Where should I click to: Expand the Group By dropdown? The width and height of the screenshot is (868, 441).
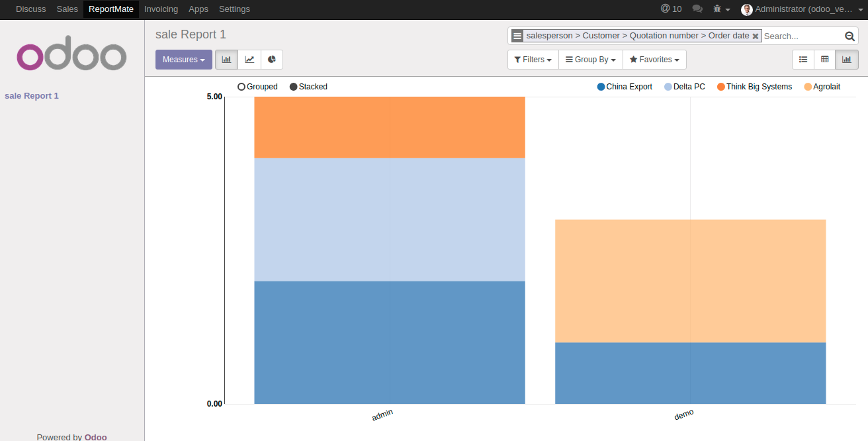pyautogui.click(x=590, y=59)
